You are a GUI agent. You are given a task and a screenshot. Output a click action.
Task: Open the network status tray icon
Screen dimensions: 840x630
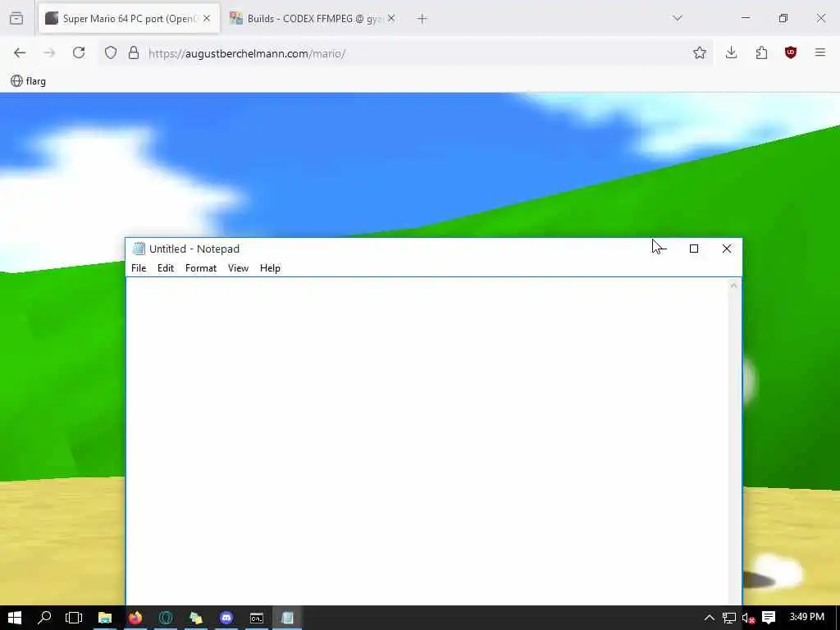(729, 618)
